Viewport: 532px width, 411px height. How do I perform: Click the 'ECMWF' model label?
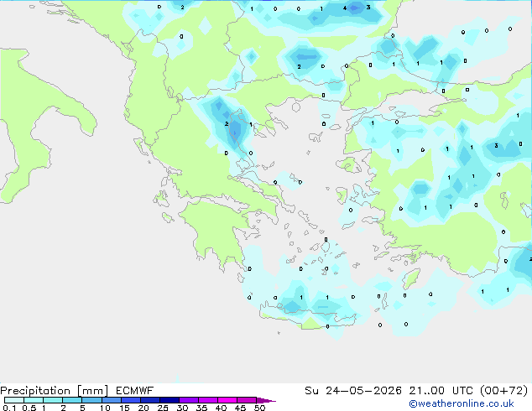(x=135, y=391)
